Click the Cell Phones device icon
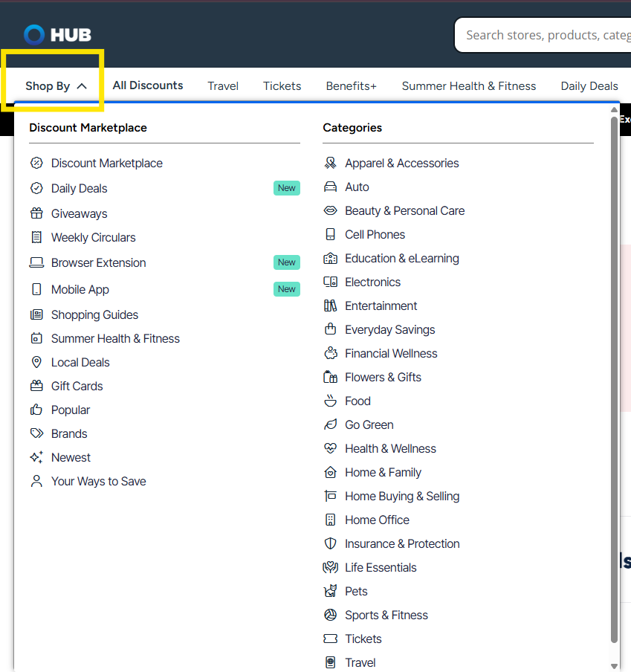The image size is (631, 672). pos(330,234)
